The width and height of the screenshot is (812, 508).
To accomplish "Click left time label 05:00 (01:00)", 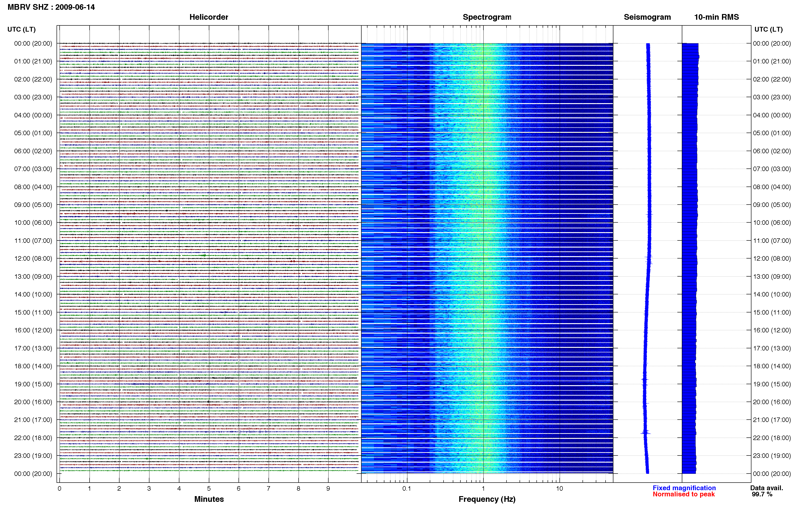I will (x=33, y=133).
